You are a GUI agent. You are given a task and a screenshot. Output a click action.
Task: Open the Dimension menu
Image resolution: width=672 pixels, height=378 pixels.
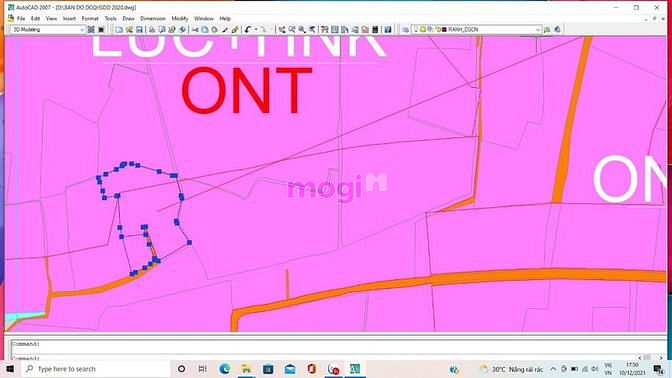(153, 18)
